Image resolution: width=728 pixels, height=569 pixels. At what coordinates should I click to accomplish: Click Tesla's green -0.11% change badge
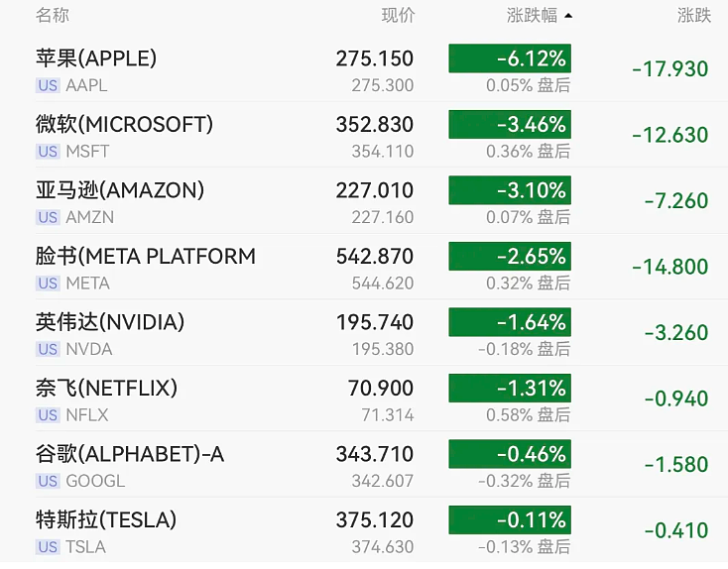click(x=510, y=519)
